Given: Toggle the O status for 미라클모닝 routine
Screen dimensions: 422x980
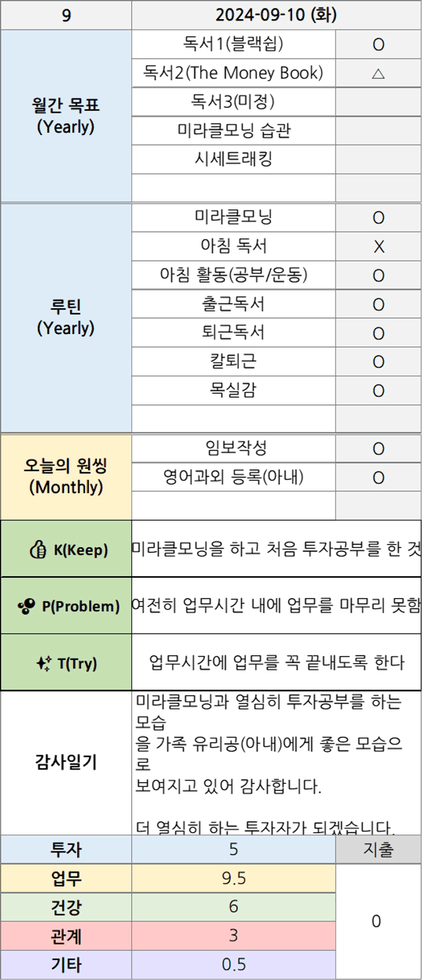Looking at the screenshot, I should coord(378,218).
